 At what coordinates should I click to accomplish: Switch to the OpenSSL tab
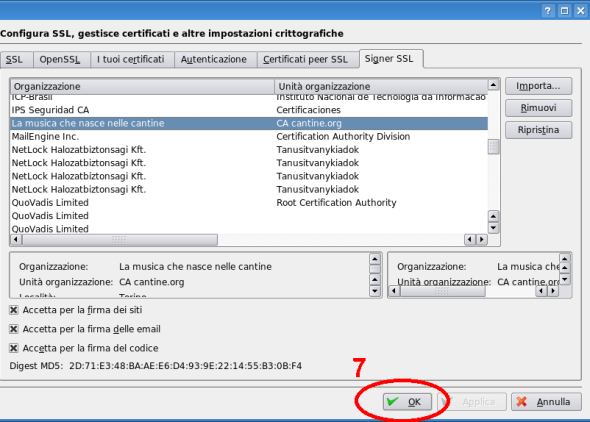59,59
